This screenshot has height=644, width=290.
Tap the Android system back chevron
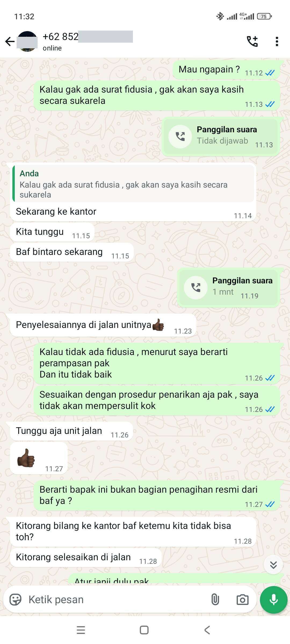207,630
